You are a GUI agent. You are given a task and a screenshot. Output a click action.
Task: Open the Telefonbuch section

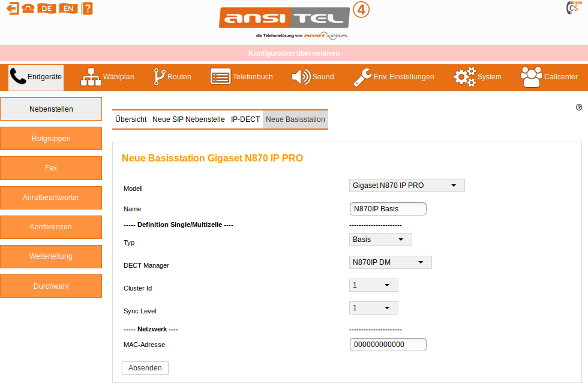click(x=241, y=77)
